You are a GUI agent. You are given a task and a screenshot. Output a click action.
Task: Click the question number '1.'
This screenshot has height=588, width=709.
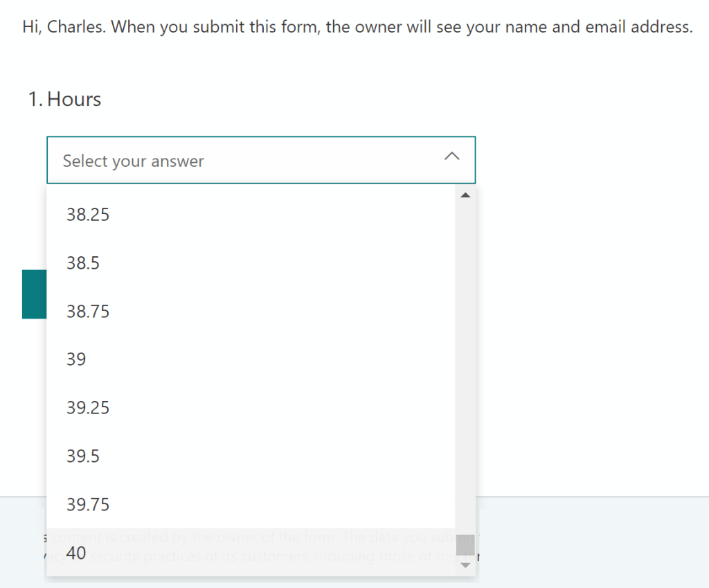point(35,100)
